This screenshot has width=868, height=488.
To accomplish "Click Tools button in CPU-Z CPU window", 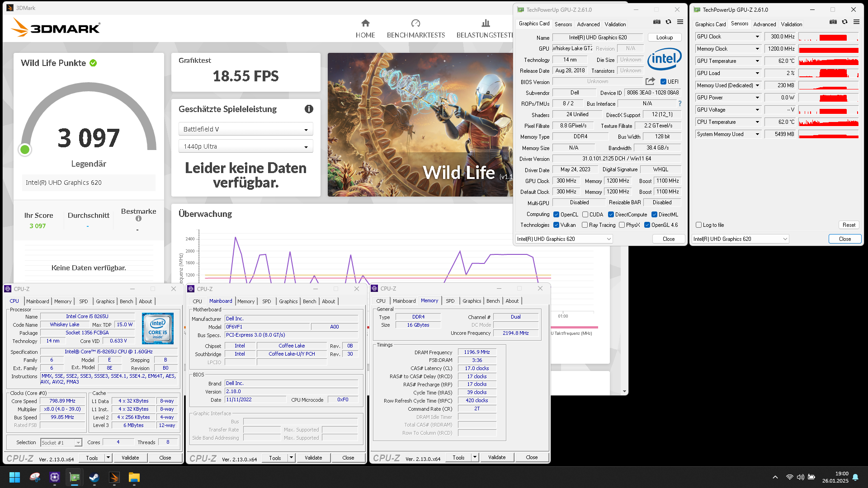I will [92, 458].
